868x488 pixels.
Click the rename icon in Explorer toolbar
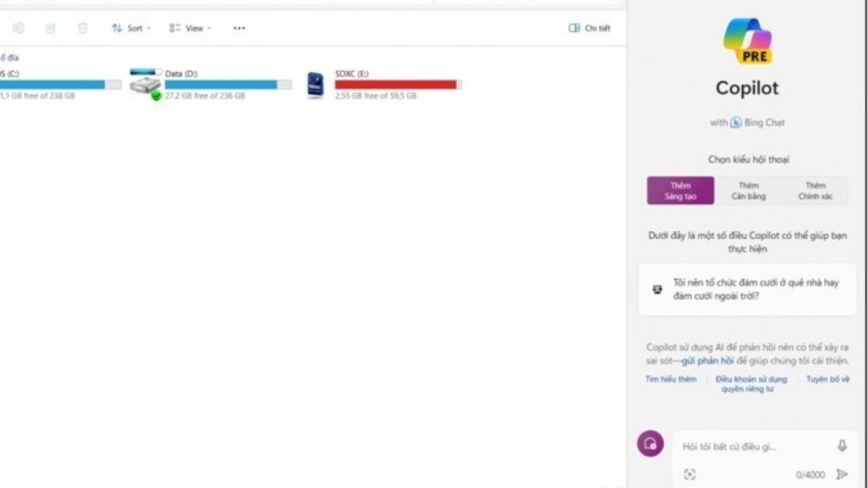pyautogui.click(x=19, y=28)
